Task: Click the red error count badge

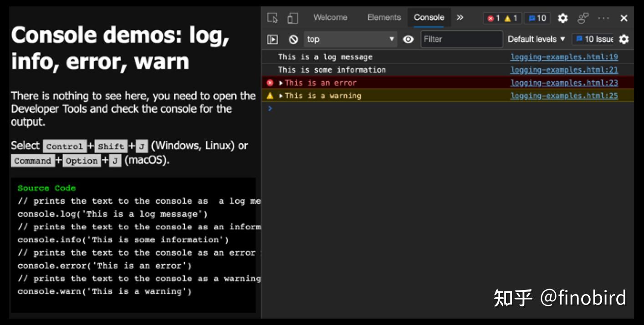Action: coord(494,18)
